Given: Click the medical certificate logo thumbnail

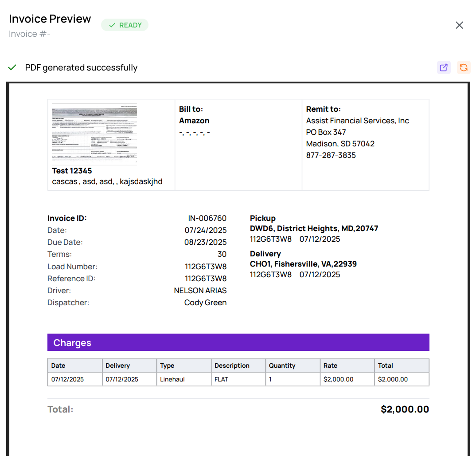Looking at the screenshot, I should pos(94,134).
